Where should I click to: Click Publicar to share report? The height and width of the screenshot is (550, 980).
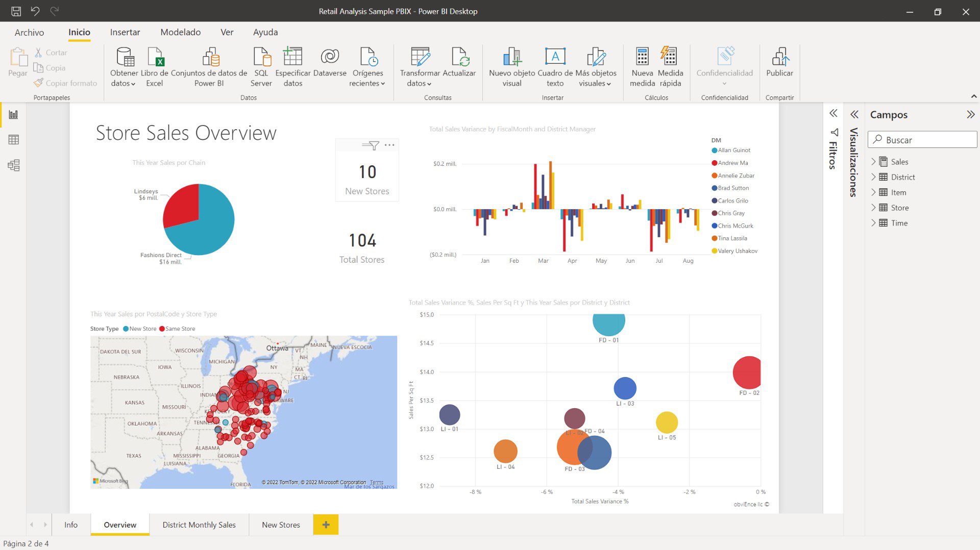[780, 62]
